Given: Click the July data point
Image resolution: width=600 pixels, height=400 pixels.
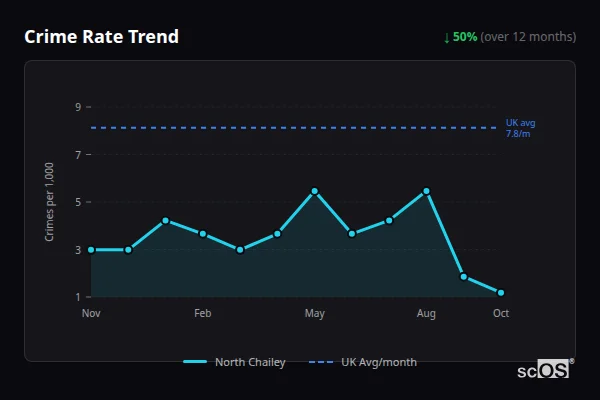Looking at the screenshot, I should [x=389, y=220].
